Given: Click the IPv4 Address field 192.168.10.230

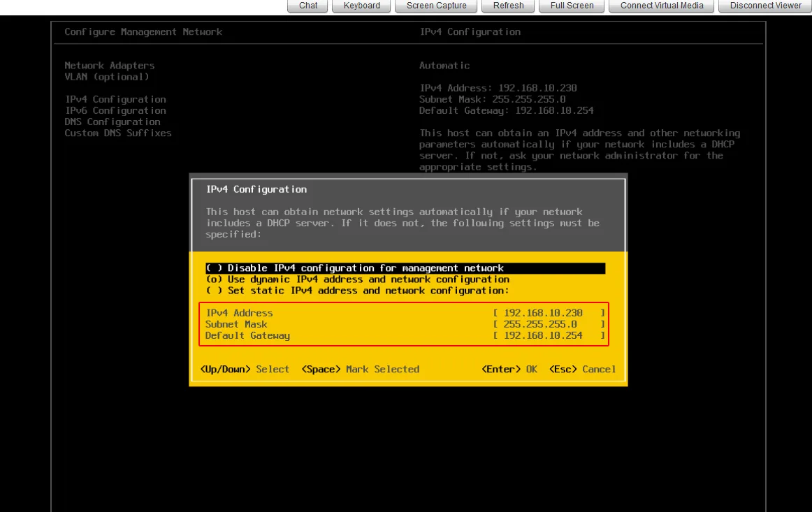Looking at the screenshot, I should (x=549, y=313).
